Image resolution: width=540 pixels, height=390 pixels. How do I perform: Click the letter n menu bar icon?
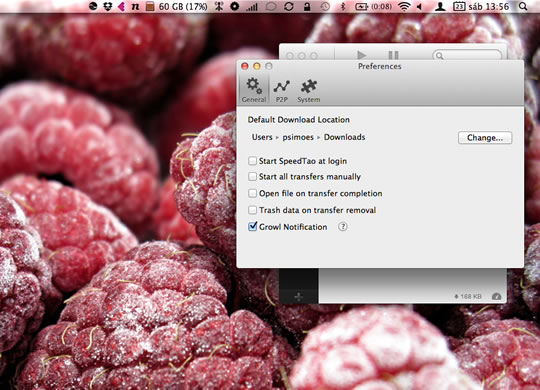pos(135,6)
